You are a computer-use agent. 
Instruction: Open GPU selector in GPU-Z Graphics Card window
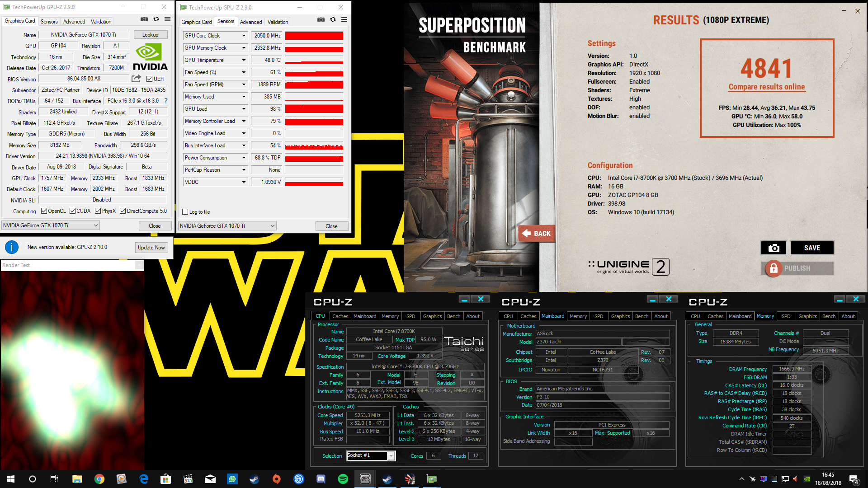(x=51, y=225)
